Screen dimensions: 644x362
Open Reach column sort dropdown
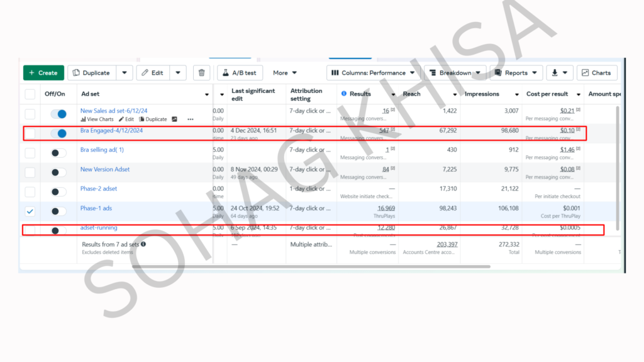(x=455, y=94)
